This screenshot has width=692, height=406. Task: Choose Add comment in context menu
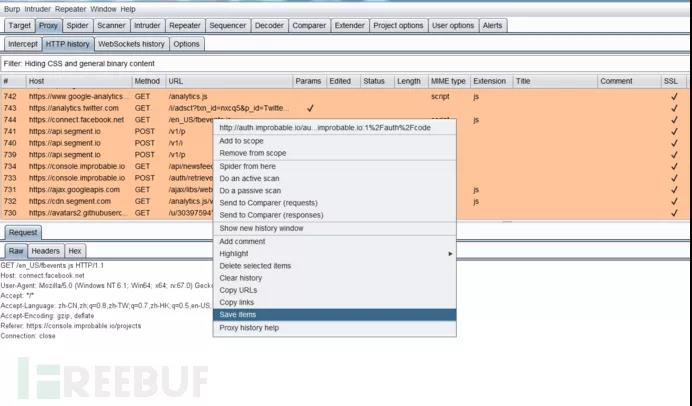pos(335,241)
